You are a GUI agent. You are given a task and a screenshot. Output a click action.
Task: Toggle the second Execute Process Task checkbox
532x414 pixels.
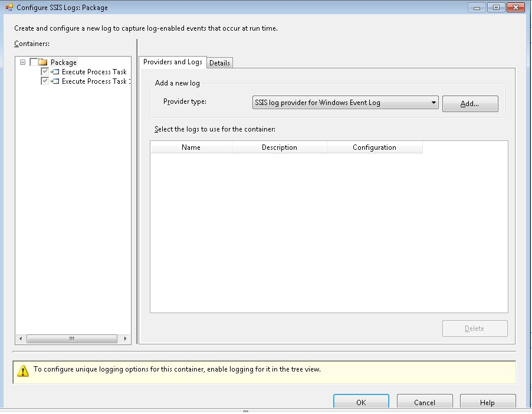pyautogui.click(x=45, y=81)
